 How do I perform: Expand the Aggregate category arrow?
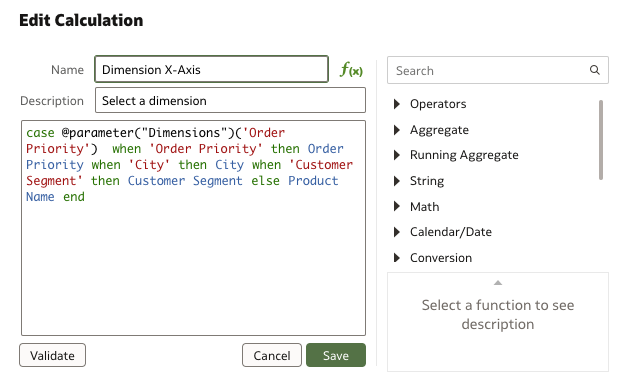[x=397, y=130]
